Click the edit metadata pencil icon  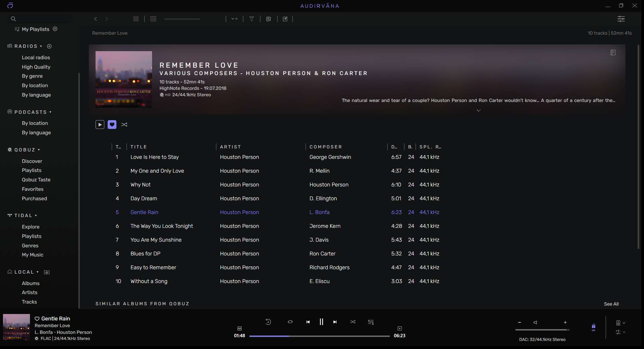click(285, 19)
